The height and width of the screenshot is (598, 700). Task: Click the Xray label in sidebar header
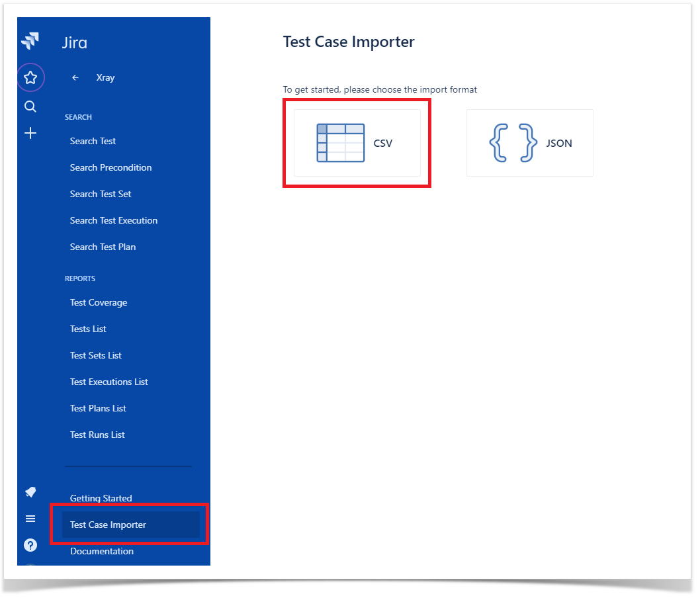[105, 77]
